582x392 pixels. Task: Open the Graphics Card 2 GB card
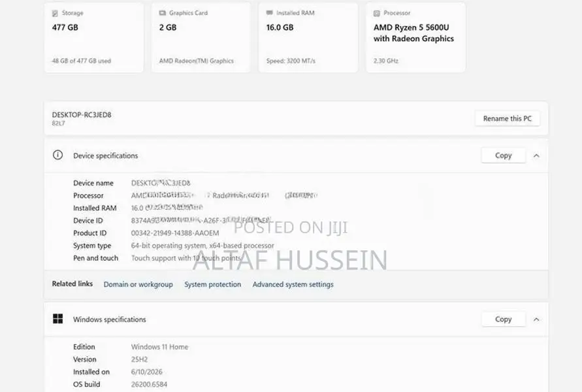pos(201,37)
